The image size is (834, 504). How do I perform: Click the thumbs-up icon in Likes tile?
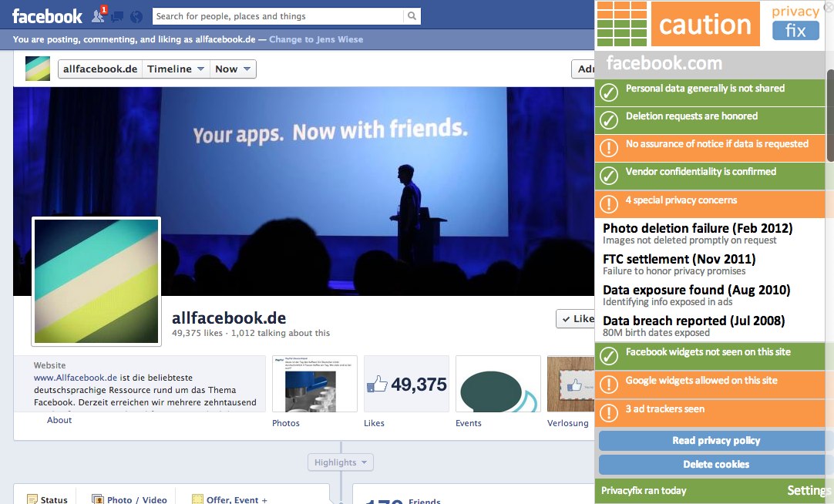click(x=377, y=384)
